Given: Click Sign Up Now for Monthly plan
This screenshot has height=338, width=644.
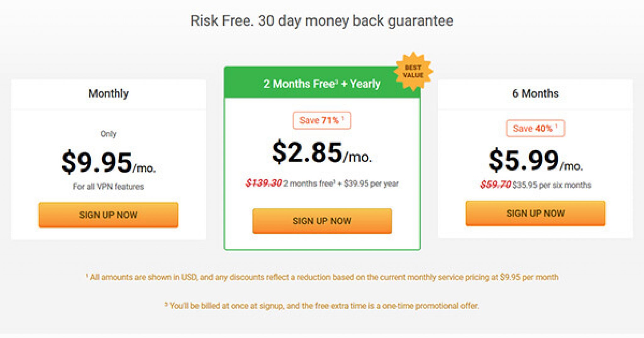Looking at the screenshot, I should pos(108,215).
